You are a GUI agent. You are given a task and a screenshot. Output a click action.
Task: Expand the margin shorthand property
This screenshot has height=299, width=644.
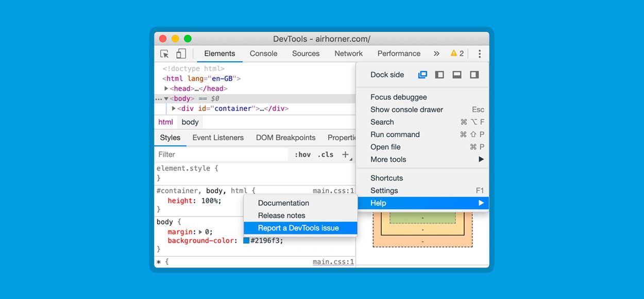tap(200, 232)
